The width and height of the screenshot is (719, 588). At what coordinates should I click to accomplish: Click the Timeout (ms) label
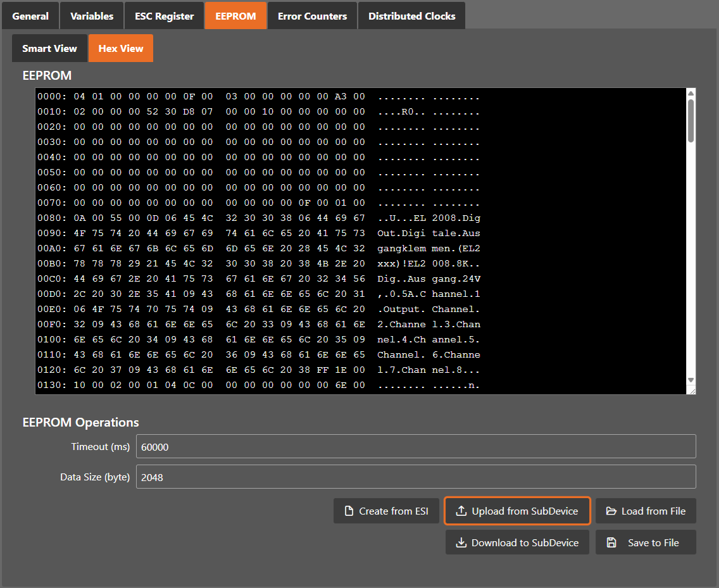pyautogui.click(x=101, y=447)
